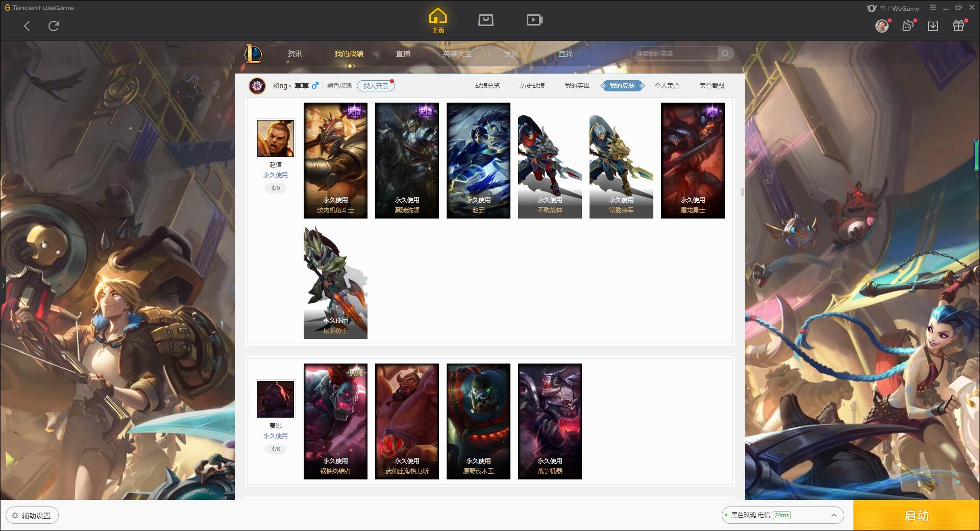Switch to 我的英雄 sub-tab
Image resolution: width=980 pixels, height=531 pixels.
click(x=577, y=86)
